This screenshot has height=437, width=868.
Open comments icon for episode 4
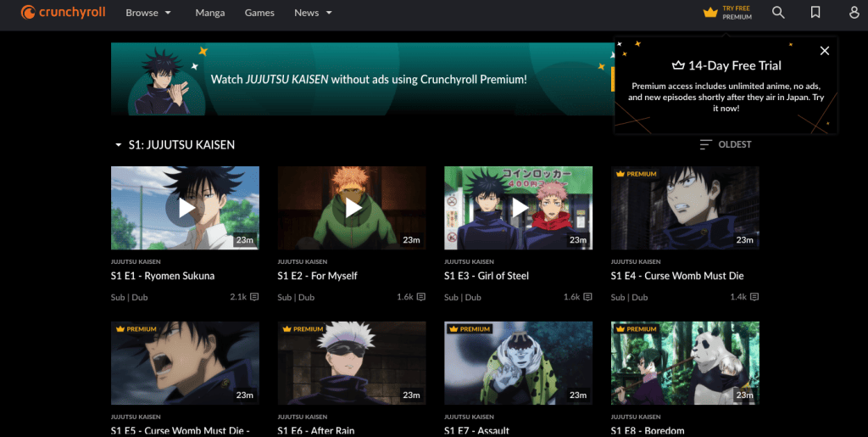(x=754, y=297)
